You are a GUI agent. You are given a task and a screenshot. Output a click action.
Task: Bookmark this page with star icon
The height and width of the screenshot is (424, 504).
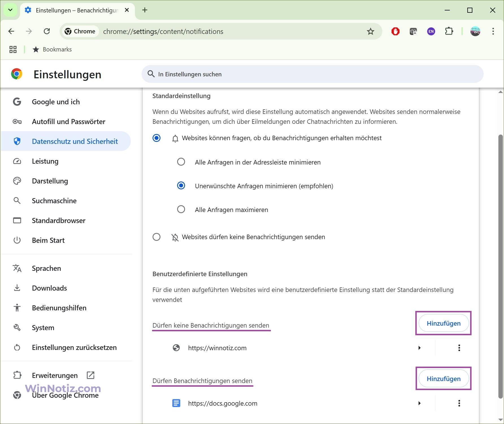coord(370,31)
